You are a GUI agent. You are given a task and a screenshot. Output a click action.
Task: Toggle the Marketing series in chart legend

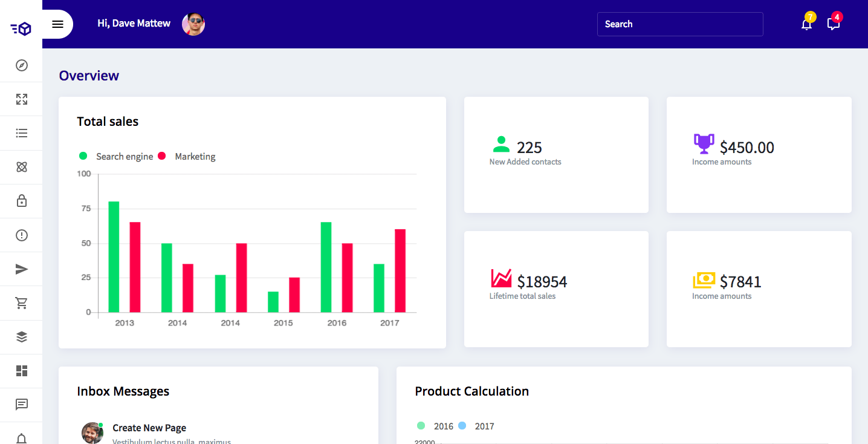(188, 156)
